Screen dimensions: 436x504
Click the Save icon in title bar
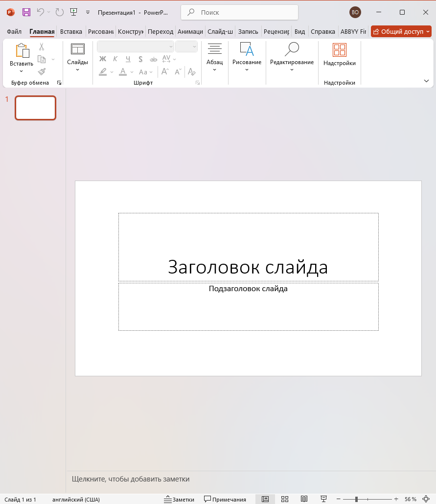26,12
